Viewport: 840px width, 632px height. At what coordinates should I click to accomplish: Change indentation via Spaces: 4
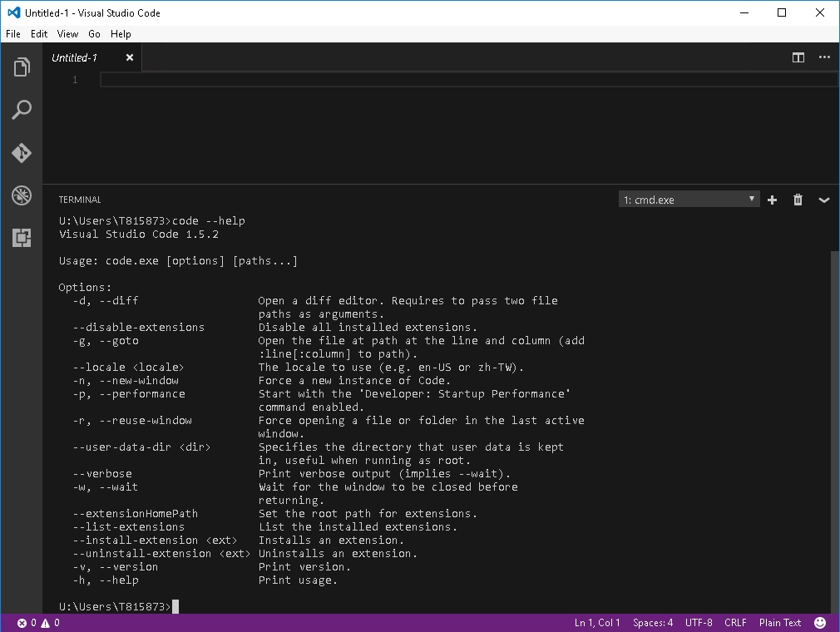point(653,622)
